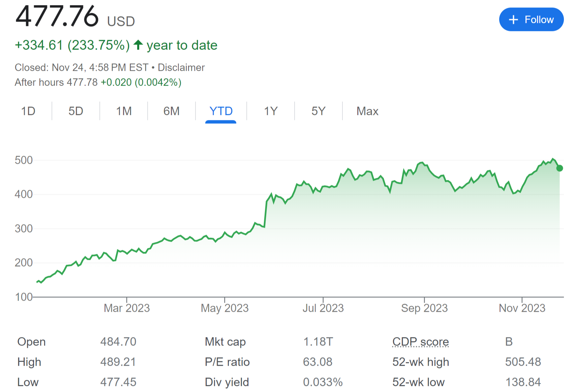This screenshot has height=392, width=573.
Task: Switch chart to 1Y view
Action: coord(271,111)
